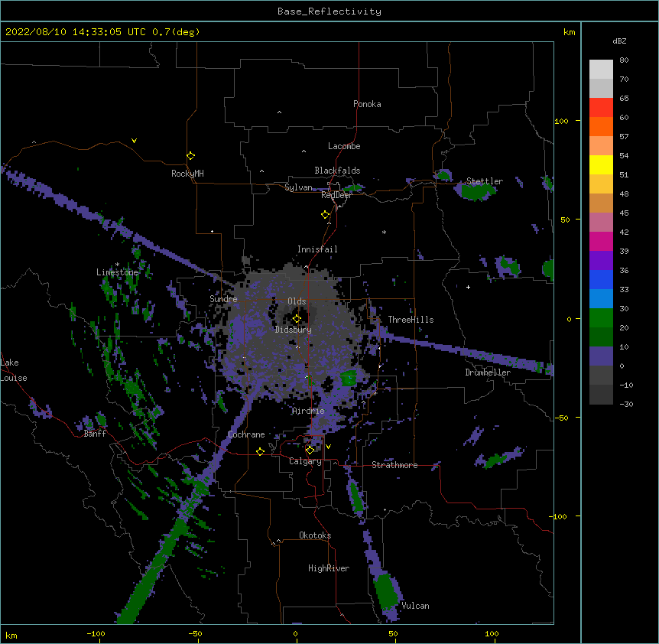Click the HighRiver label
The width and height of the screenshot is (659, 644).
(329, 568)
